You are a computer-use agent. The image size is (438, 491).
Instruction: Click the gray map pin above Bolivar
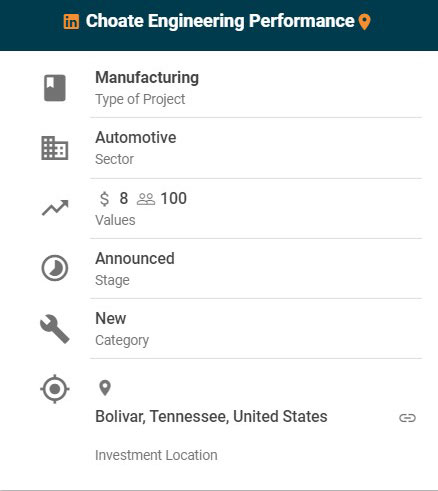pos(105,388)
